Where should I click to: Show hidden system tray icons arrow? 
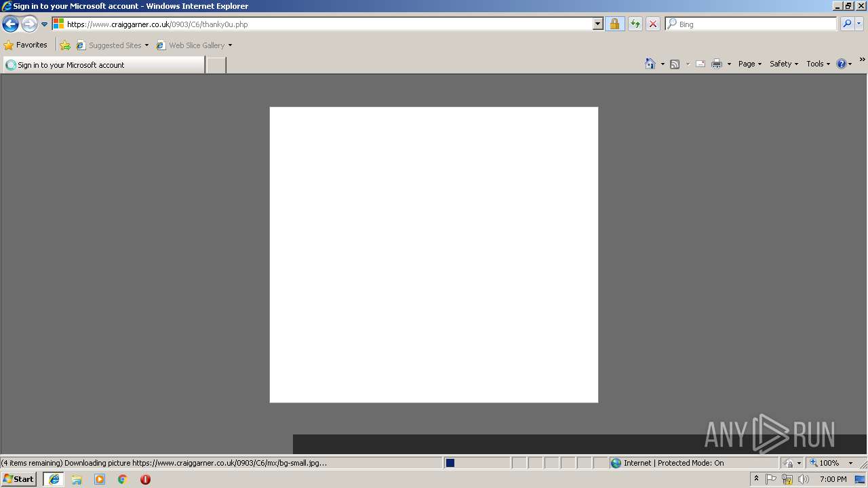coord(757,479)
